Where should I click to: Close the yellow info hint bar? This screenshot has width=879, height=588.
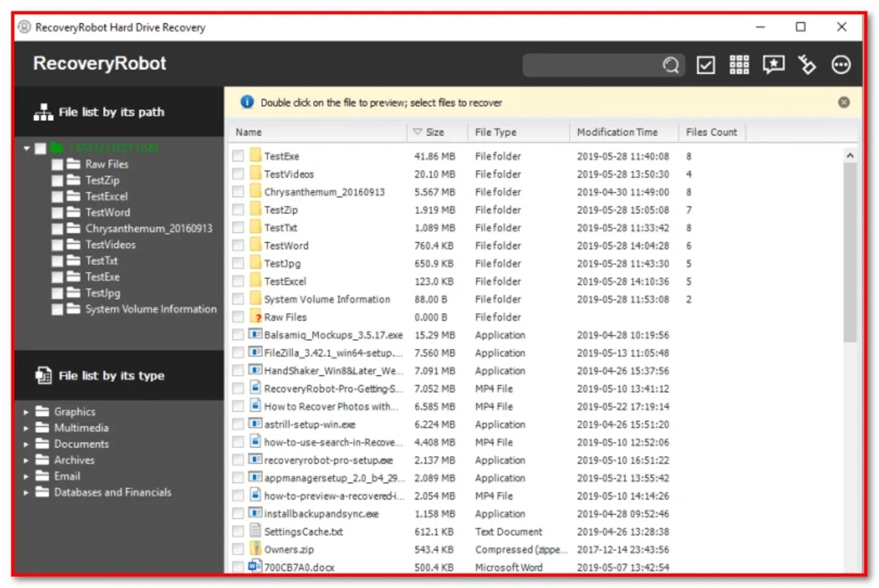[x=844, y=103]
